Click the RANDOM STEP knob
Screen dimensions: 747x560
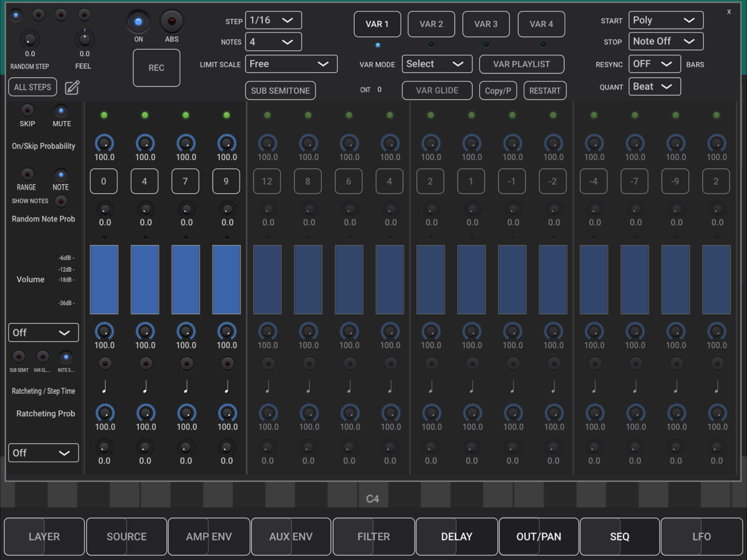(x=29, y=40)
